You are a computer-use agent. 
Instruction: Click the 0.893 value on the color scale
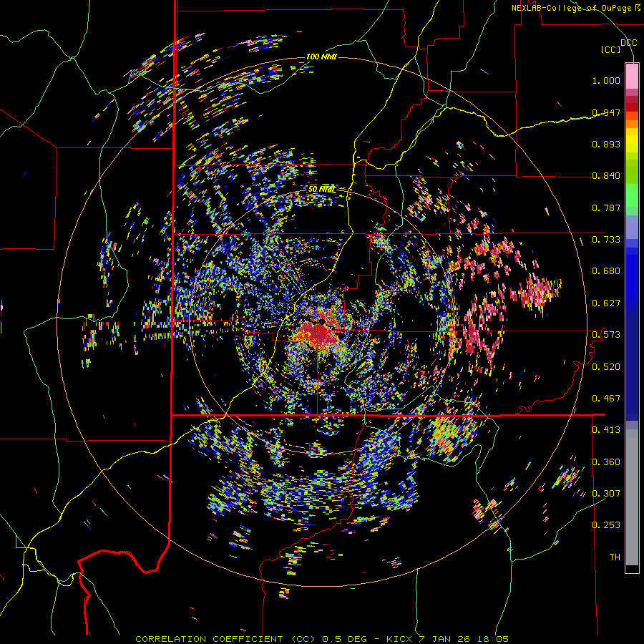606,144
